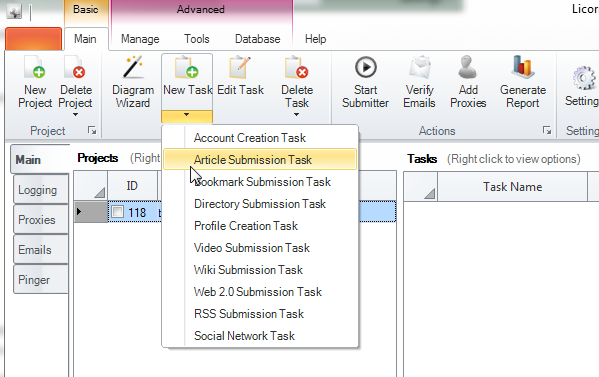
Task: Open the orange application menu button
Action: pyautogui.click(x=34, y=39)
